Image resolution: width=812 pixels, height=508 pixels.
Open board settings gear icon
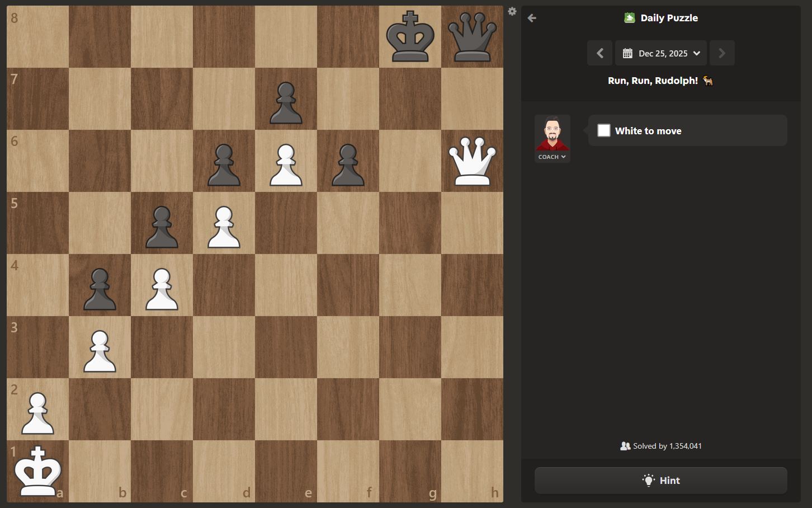[x=512, y=11]
